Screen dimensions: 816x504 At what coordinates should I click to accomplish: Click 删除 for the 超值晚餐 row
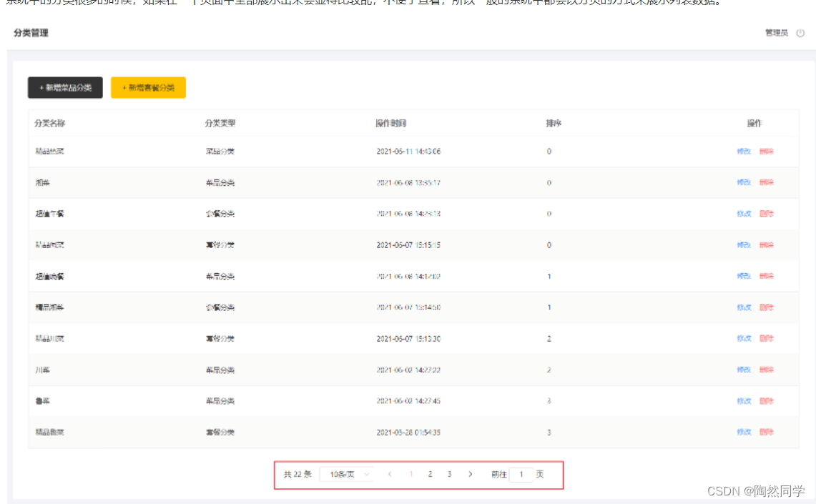pyautogui.click(x=767, y=276)
